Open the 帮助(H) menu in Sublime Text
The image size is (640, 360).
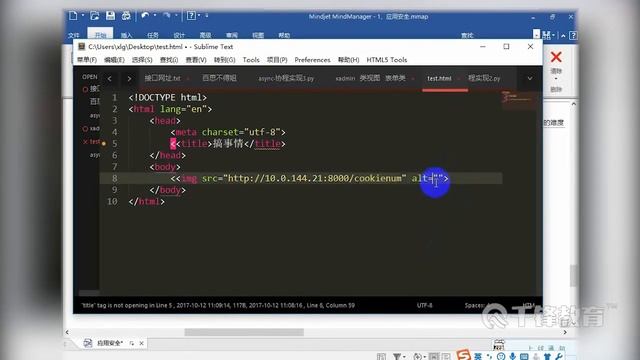click(x=348, y=60)
